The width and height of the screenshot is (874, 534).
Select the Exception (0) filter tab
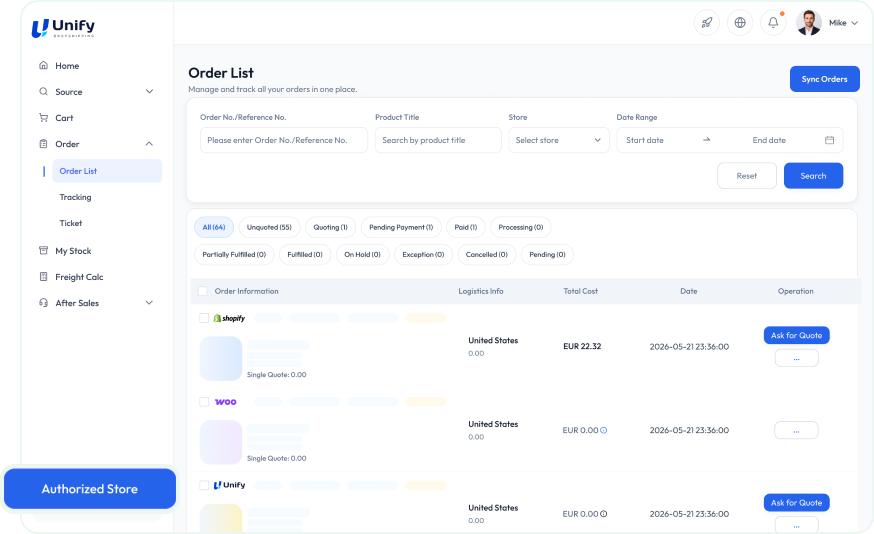[423, 255]
